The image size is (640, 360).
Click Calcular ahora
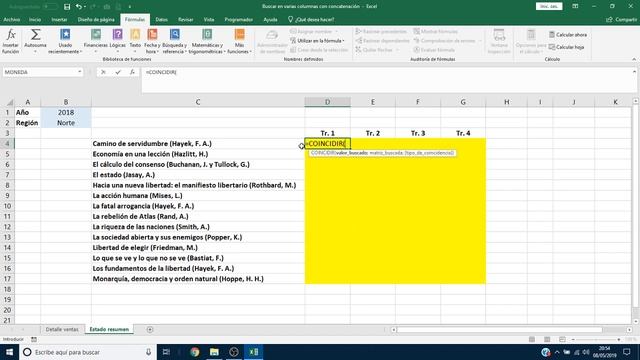click(x=568, y=35)
